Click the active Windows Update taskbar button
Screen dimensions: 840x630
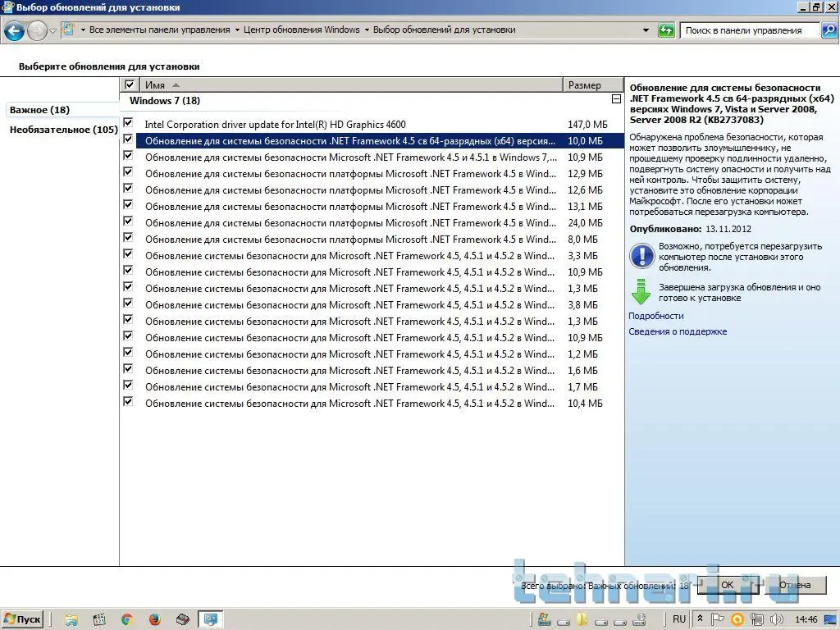[211, 620]
